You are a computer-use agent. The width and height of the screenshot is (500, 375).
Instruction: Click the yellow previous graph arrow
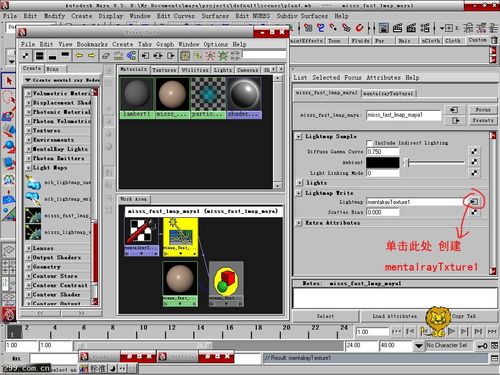point(79,55)
